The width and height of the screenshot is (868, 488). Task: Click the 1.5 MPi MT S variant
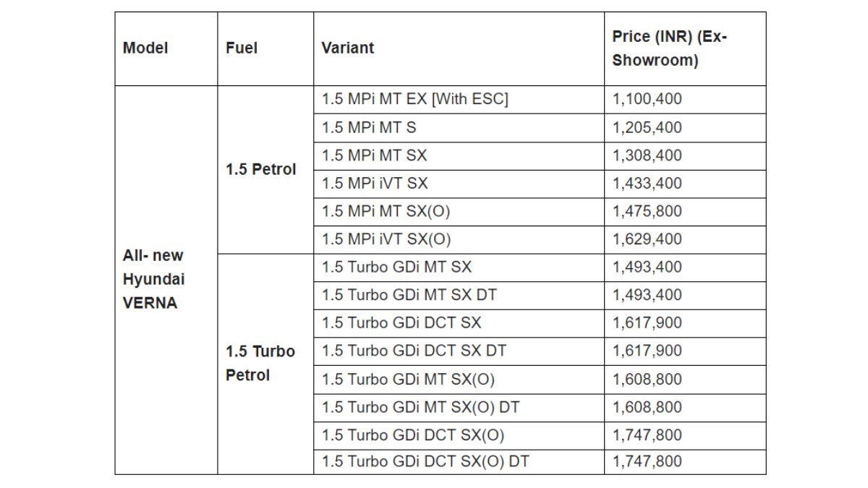click(369, 128)
